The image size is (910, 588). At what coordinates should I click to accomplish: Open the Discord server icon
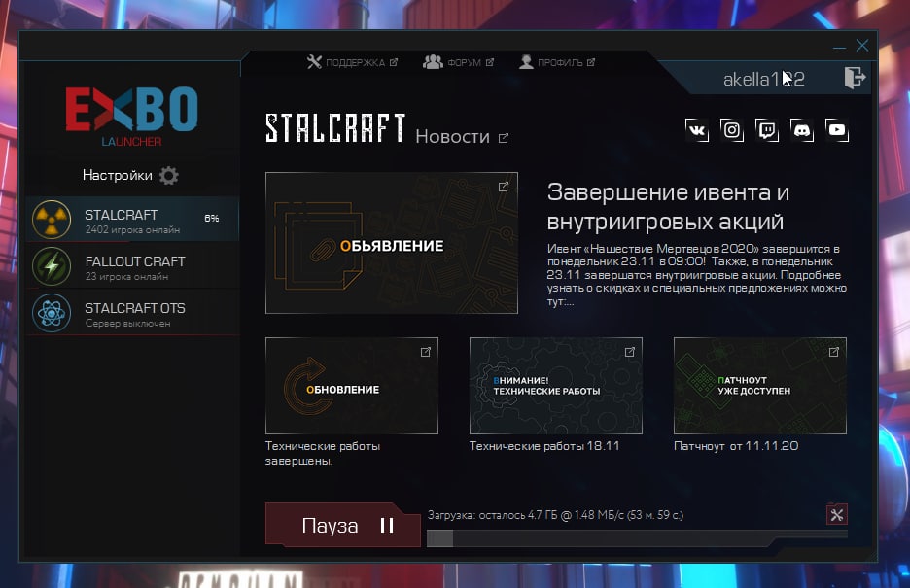(802, 130)
